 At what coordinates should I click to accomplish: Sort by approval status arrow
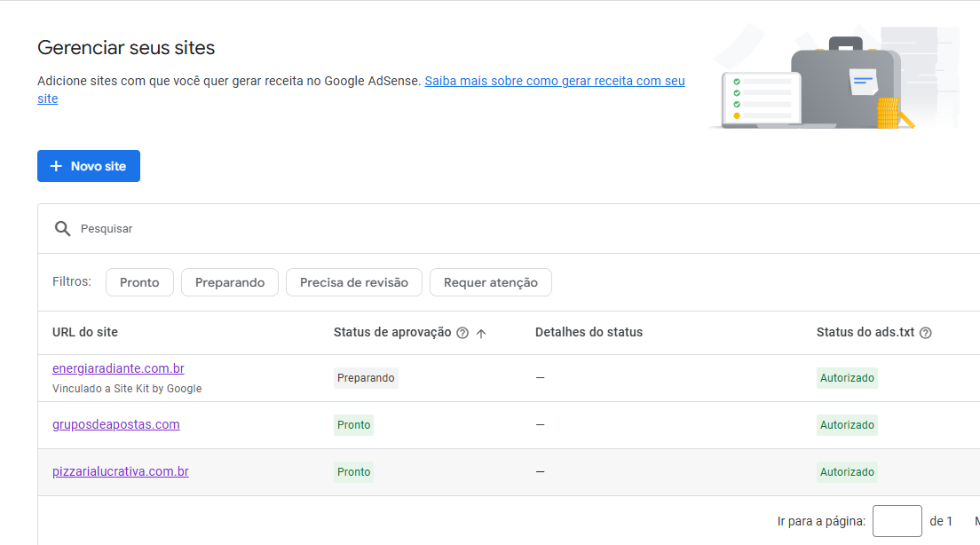[481, 333]
